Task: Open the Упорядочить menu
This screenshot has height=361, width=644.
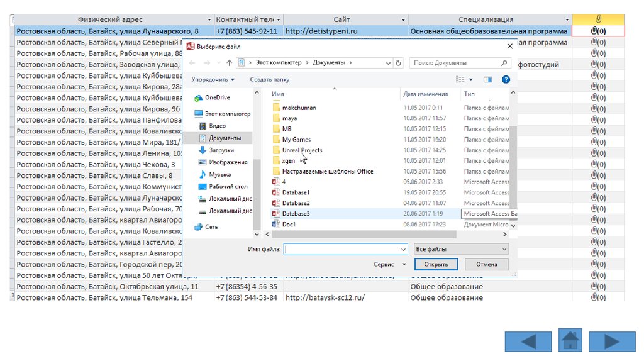Action: point(213,80)
